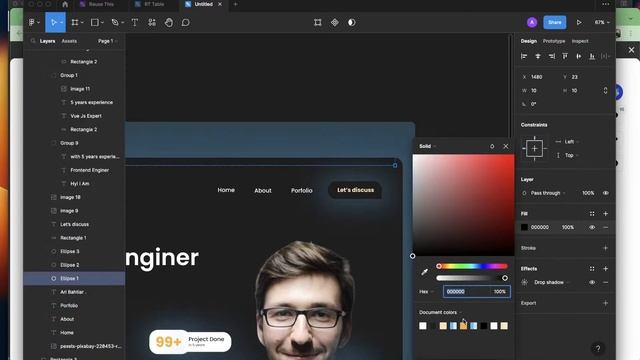Switch to the Inspect tab
The image size is (640, 360).
click(x=580, y=41)
